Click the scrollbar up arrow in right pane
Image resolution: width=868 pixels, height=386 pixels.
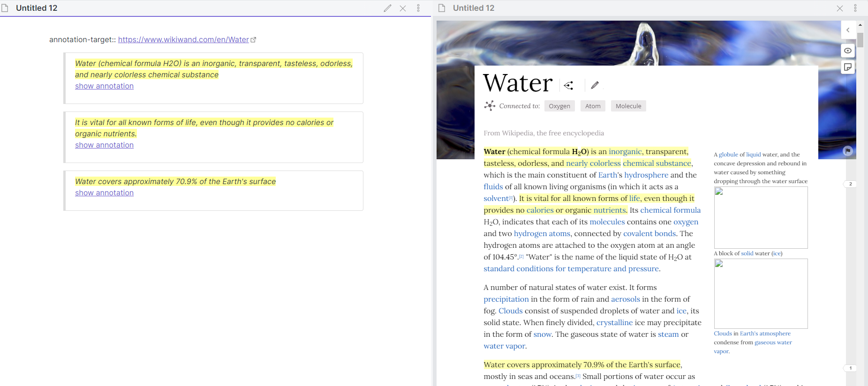860,25
